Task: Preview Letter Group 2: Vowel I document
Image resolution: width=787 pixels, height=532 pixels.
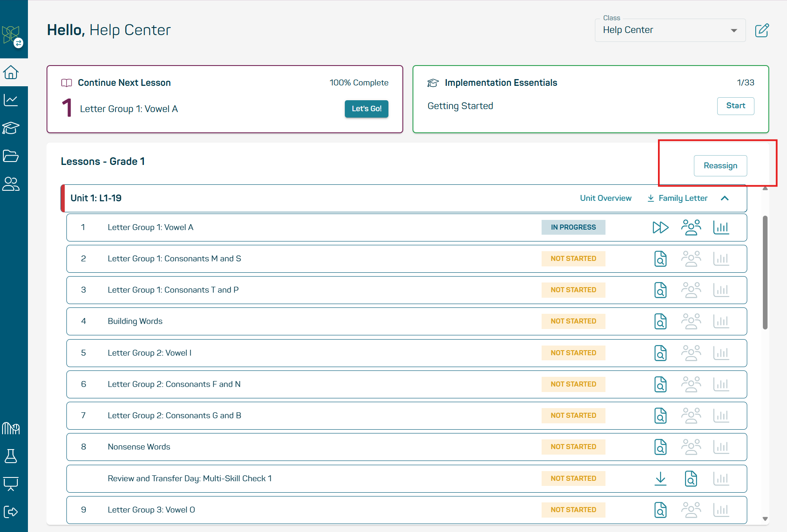Action: pos(660,353)
